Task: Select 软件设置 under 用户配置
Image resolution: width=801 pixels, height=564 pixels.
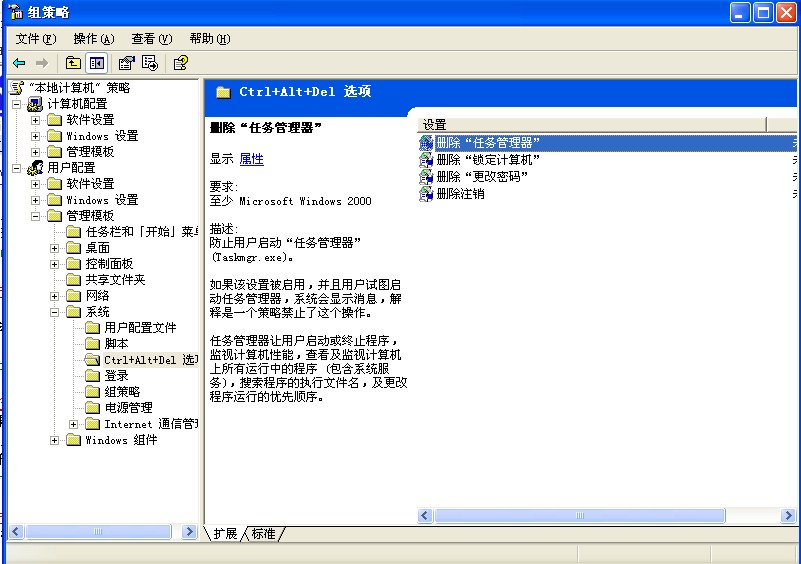Action: point(90,184)
